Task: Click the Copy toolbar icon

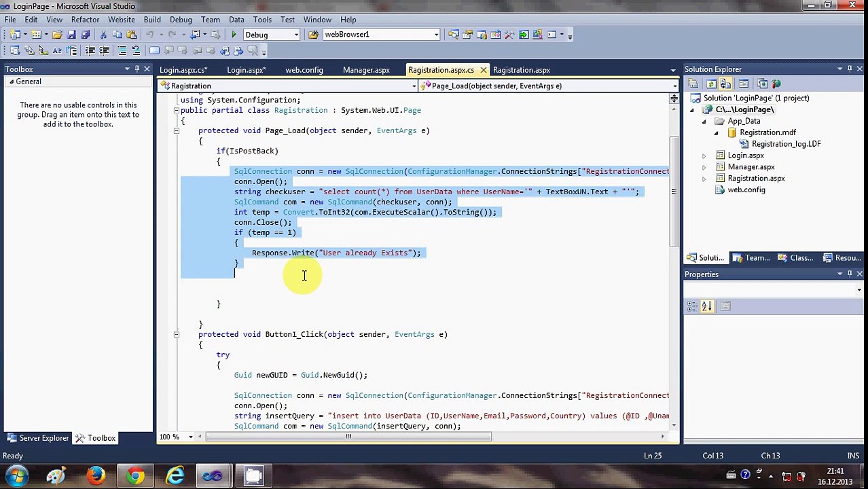Action: pyautogui.click(x=117, y=35)
